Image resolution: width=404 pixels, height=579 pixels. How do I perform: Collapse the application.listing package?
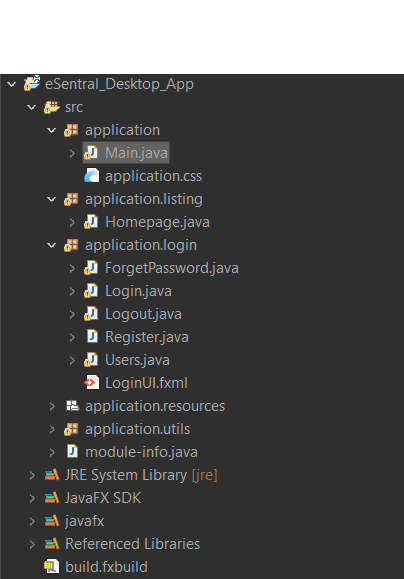click(52, 199)
